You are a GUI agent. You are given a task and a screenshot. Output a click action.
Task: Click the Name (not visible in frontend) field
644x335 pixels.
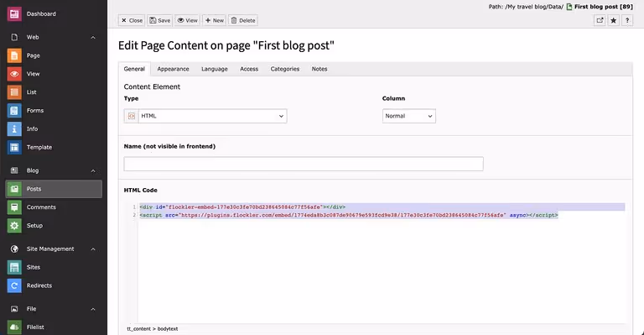[304, 164]
